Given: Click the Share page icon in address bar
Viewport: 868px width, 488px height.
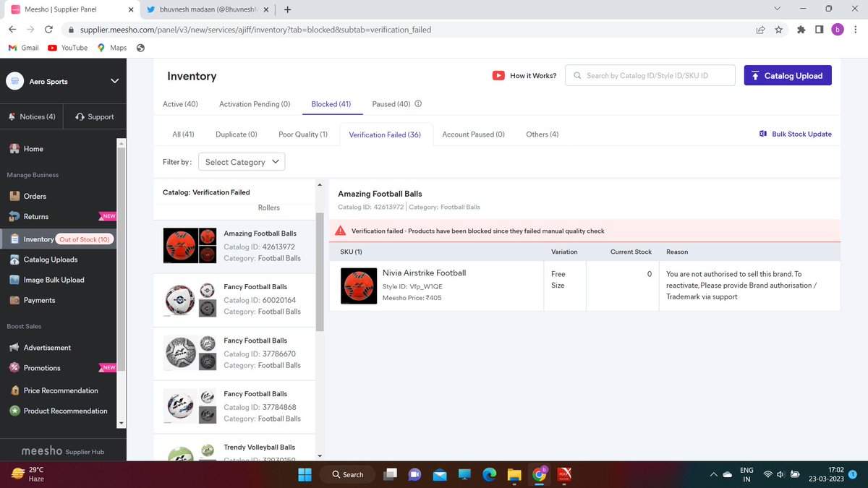Looking at the screenshot, I should click(x=760, y=30).
